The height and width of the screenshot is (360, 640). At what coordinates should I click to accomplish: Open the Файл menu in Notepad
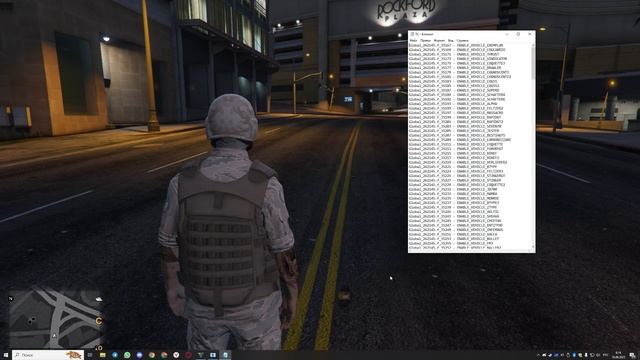(413, 40)
